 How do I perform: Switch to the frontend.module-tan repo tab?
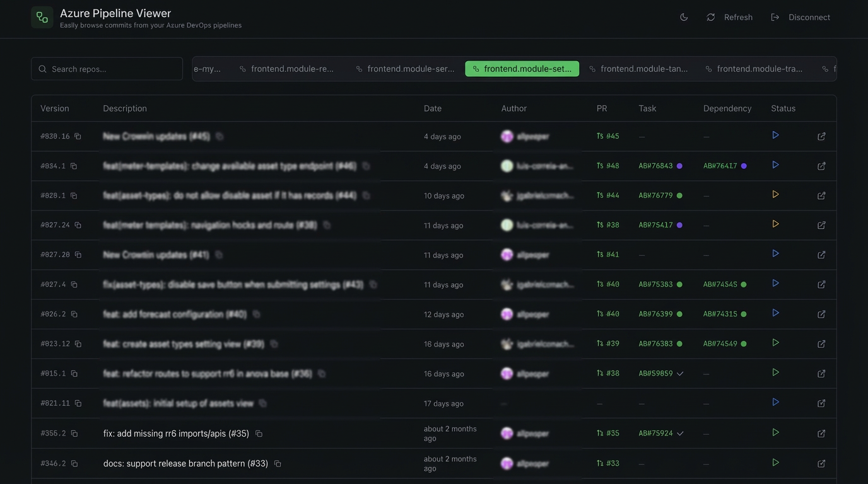click(x=639, y=68)
